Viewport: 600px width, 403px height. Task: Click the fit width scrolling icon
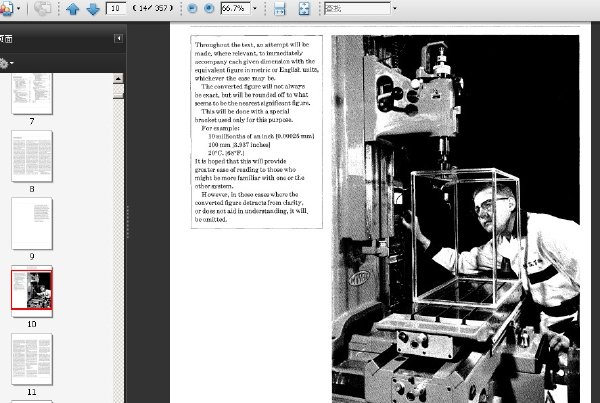(x=280, y=8)
